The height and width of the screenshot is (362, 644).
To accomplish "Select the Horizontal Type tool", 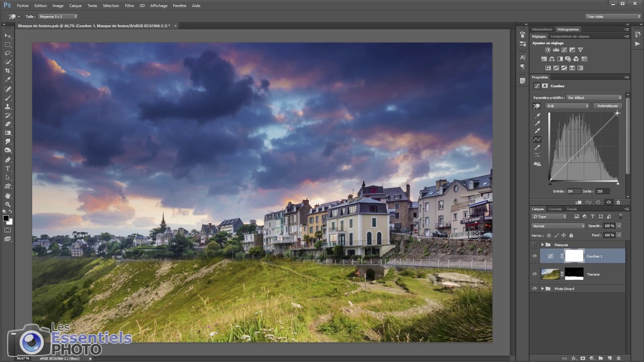I will 8,168.
